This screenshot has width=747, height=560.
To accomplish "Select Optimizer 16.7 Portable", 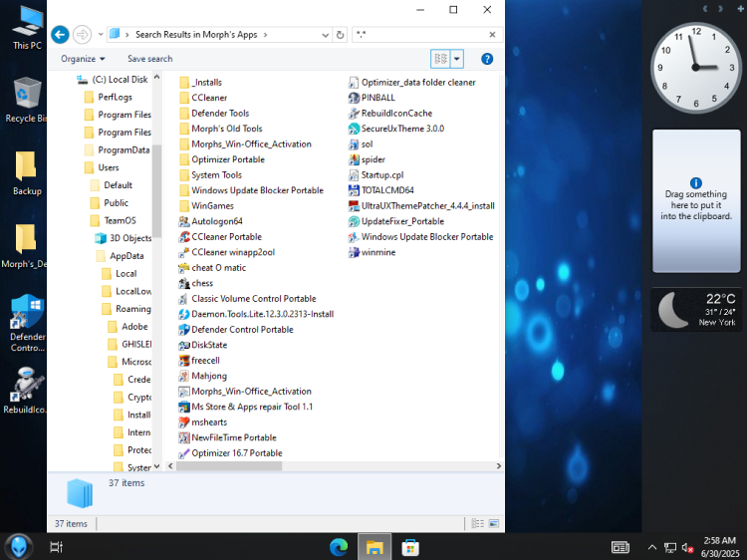I will pos(231,453).
